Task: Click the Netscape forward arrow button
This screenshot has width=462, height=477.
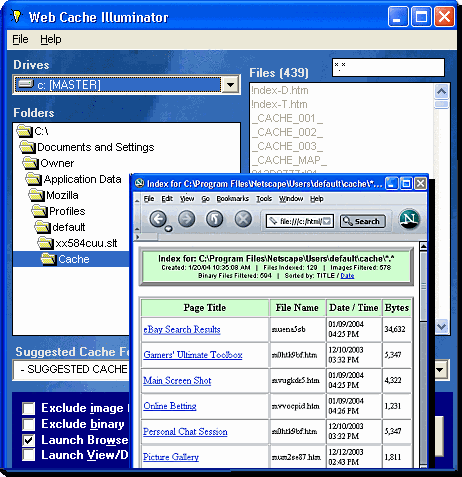Action: point(186,219)
